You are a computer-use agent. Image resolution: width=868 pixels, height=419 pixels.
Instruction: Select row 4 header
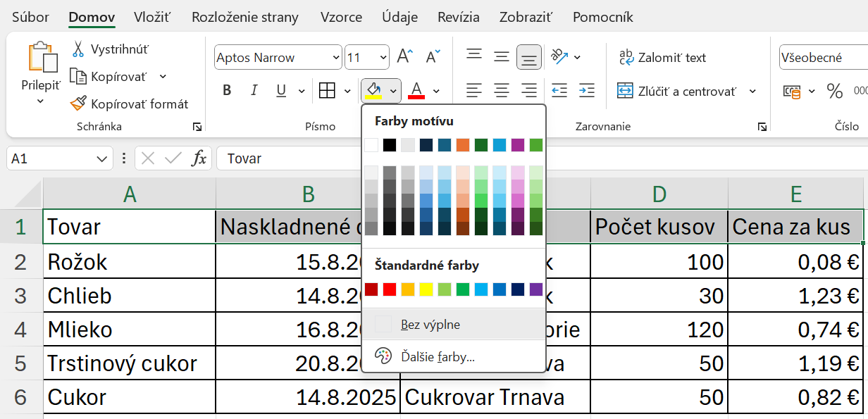click(21, 330)
